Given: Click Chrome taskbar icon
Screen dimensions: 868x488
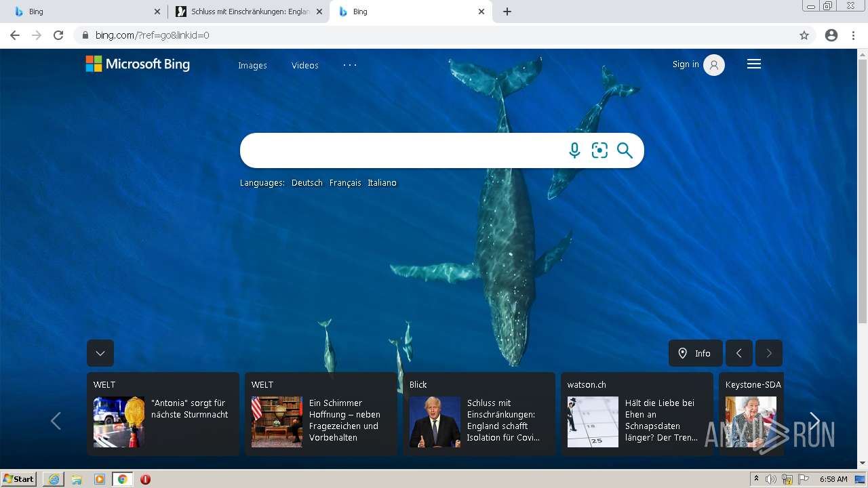Looking at the screenshot, I should pos(122,479).
